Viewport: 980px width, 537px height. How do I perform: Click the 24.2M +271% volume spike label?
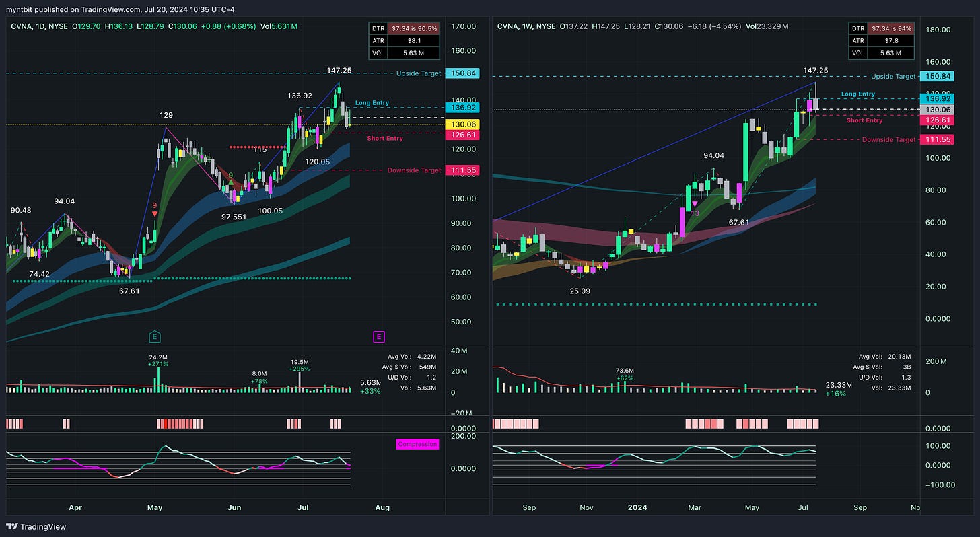(159, 360)
